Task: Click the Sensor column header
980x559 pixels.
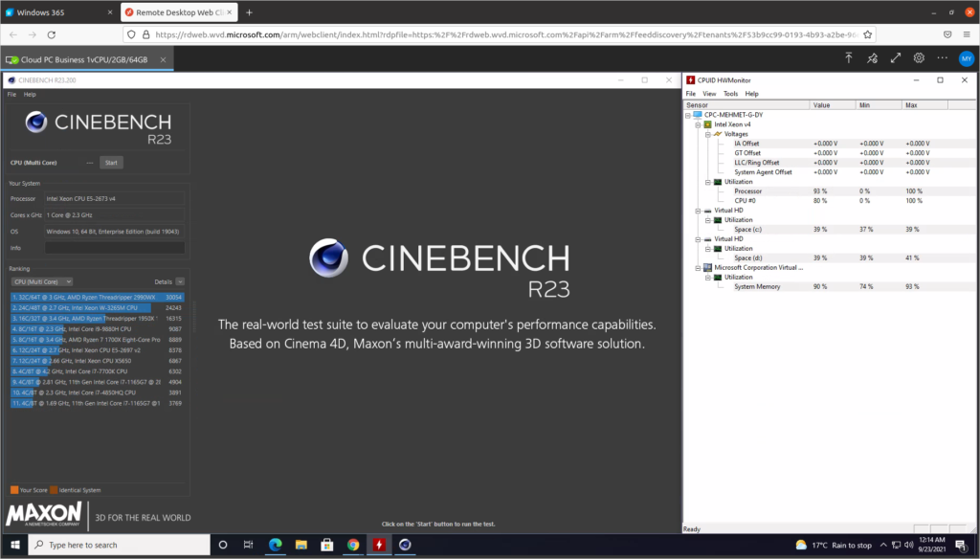Action: pos(746,105)
